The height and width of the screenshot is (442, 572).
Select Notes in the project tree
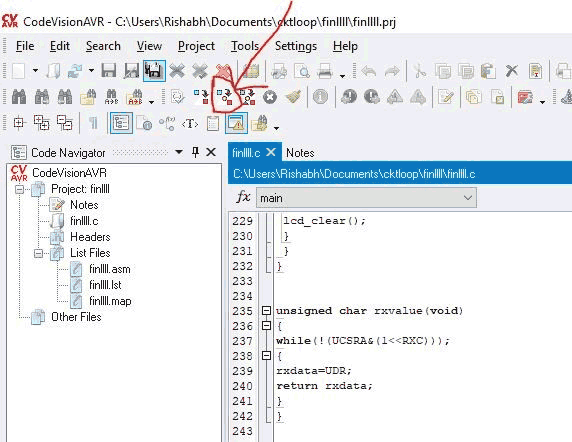click(x=84, y=205)
